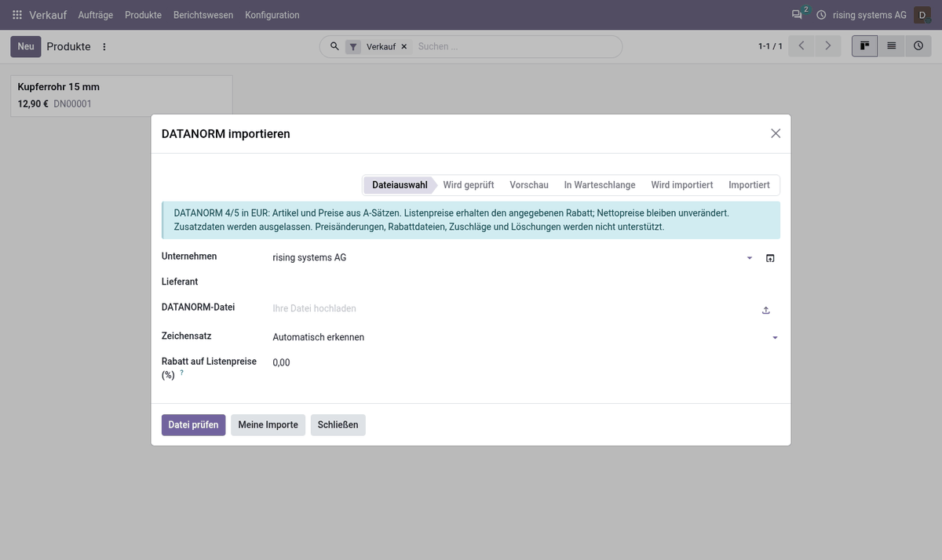The width and height of the screenshot is (942, 560).
Task: Open the Berichtswesen menu
Action: point(203,15)
